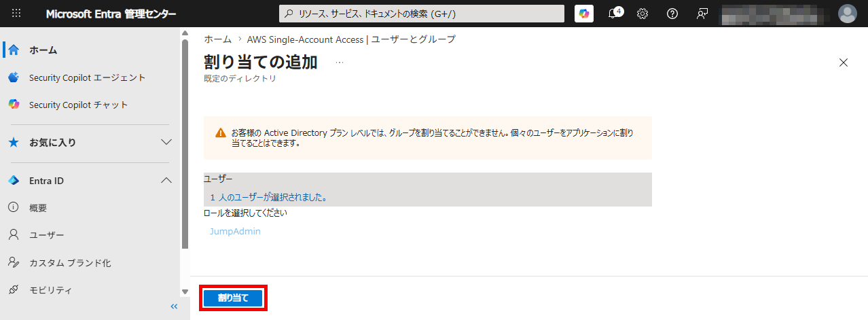Click the ユーザー person icon

(13, 235)
